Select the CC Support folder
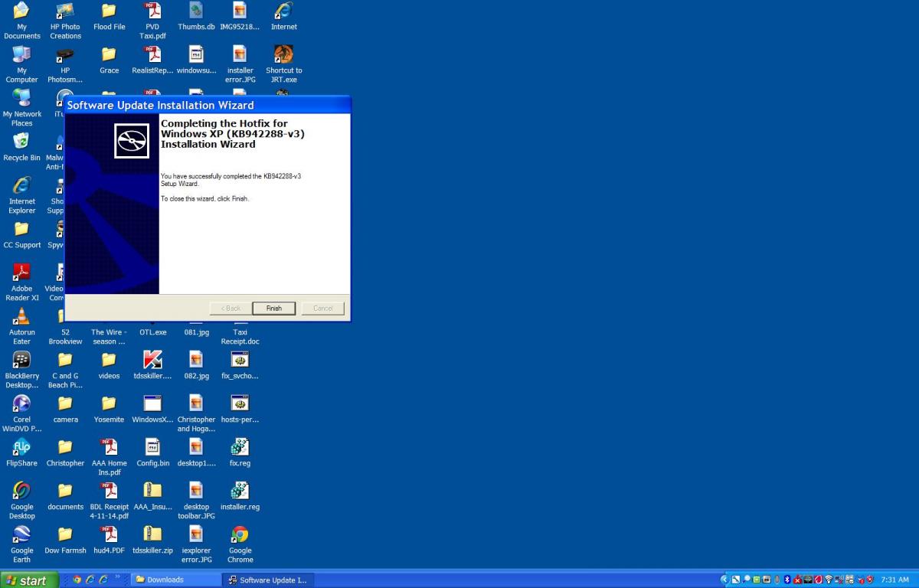Viewport: 919px width, 588px height. click(22, 235)
